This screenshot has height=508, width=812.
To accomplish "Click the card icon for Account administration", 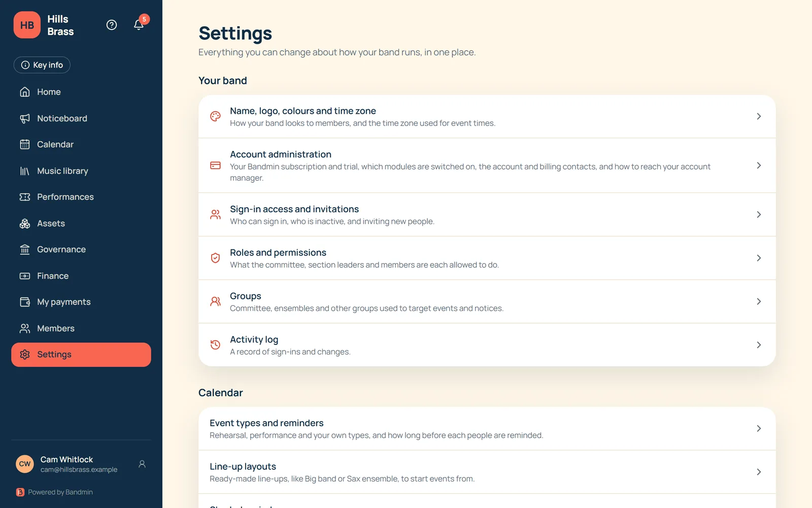I will click(x=216, y=166).
